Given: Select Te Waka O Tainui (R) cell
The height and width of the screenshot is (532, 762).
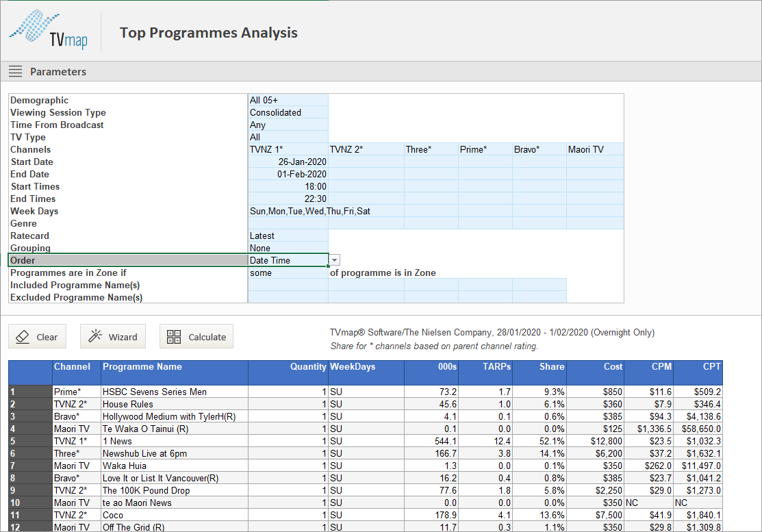Looking at the screenshot, I should click(x=175, y=429).
